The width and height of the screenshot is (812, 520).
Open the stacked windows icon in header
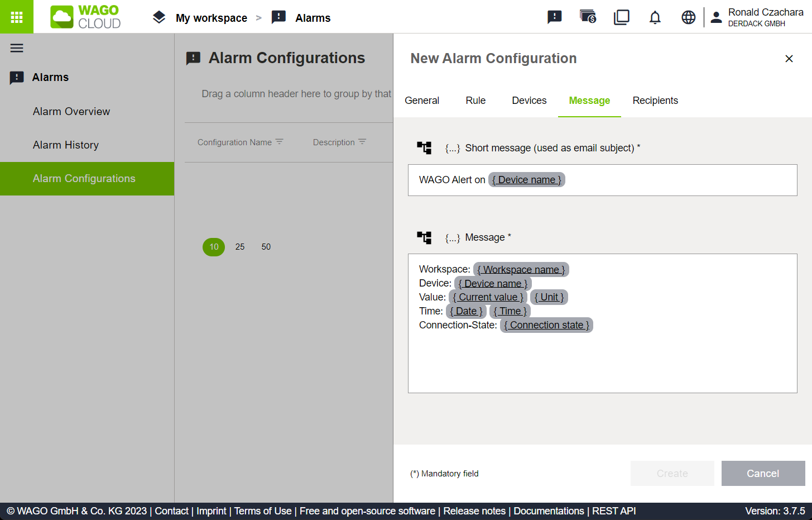tap(621, 17)
